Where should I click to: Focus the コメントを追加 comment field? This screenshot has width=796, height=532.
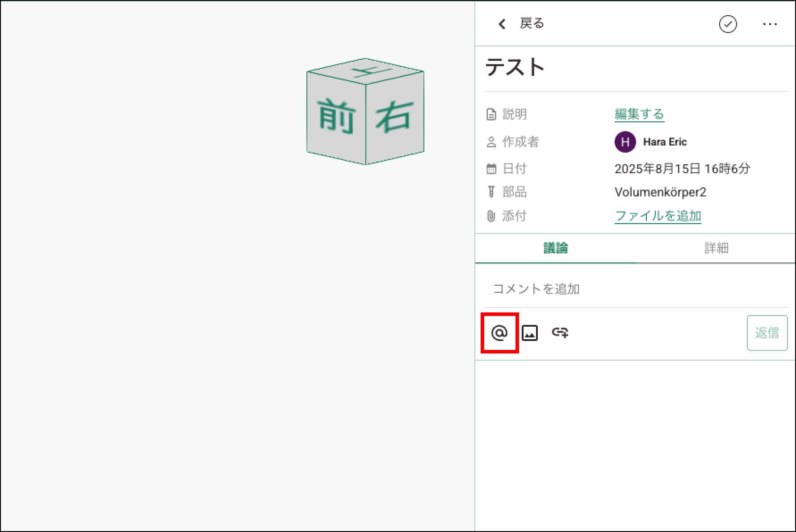pos(635,289)
